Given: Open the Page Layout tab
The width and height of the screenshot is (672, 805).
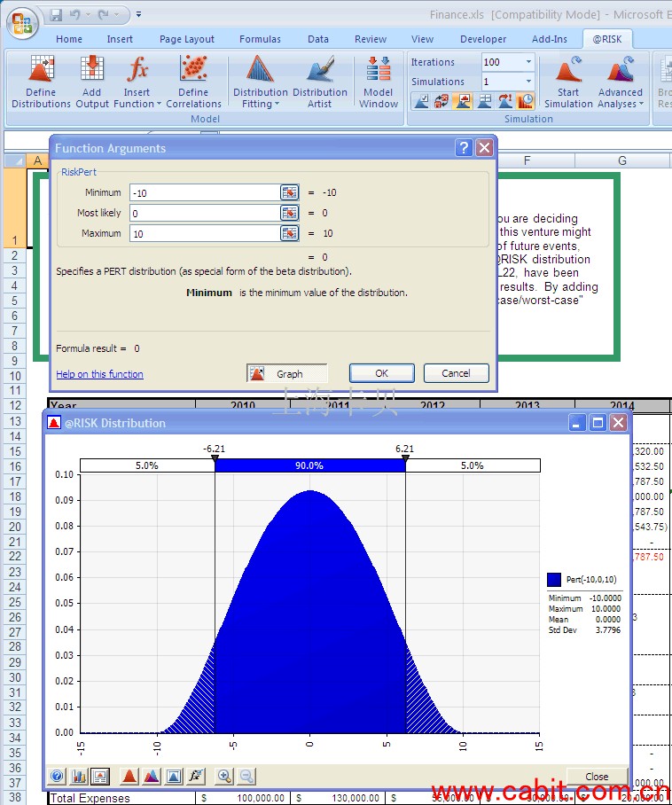Looking at the screenshot, I should pyautogui.click(x=187, y=39).
